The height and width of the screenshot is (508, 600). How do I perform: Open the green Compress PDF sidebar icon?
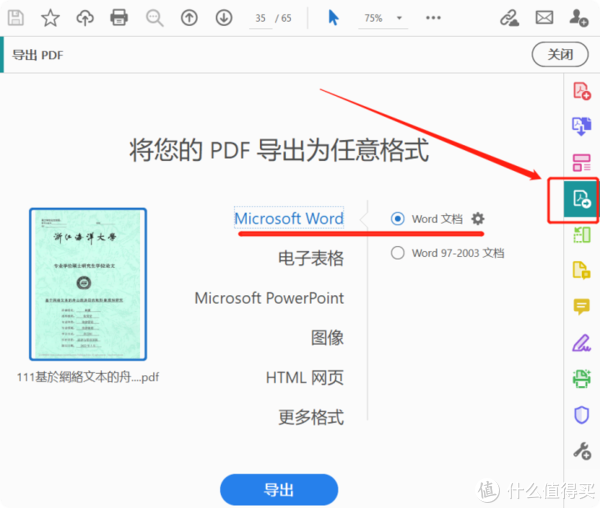pyautogui.click(x=582, y=234)
